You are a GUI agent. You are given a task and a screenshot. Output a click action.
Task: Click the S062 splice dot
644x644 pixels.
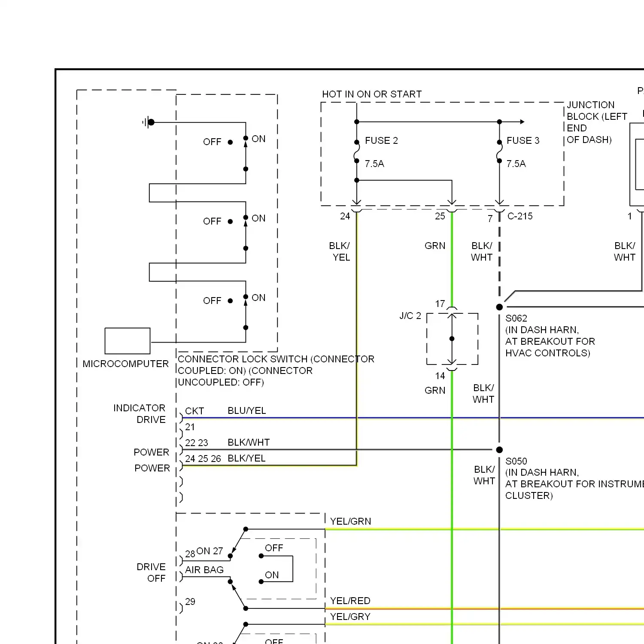tap(499, 307)
